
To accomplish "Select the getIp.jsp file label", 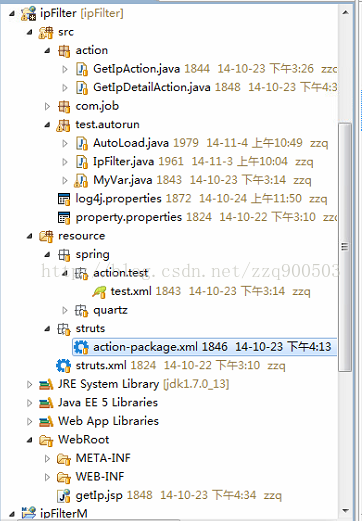I will 99,496.
